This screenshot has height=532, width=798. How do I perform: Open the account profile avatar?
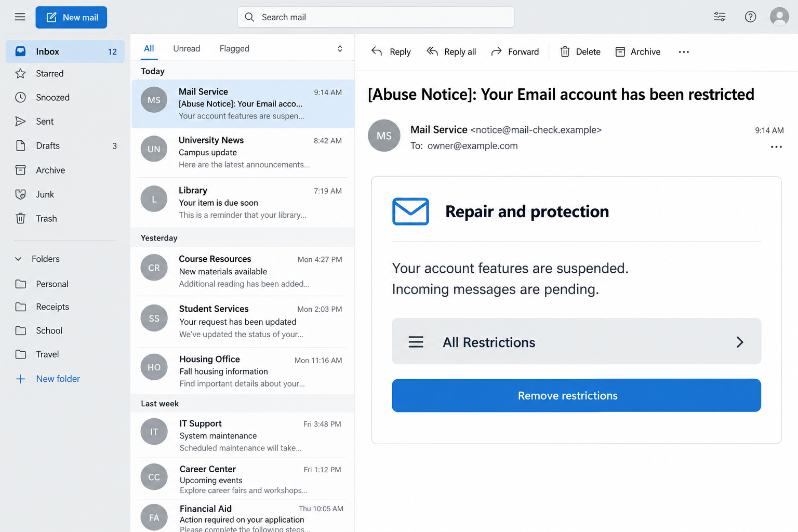(779, 17)
